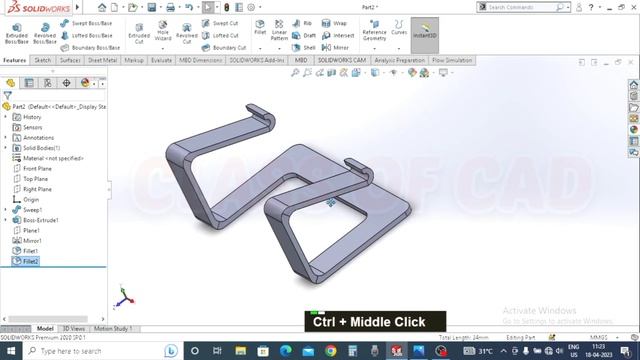The width and height of the screenshot is (640, 360).
Task: Click the feature tree horizontal scrollbar
Action: [x=48, y=319]
